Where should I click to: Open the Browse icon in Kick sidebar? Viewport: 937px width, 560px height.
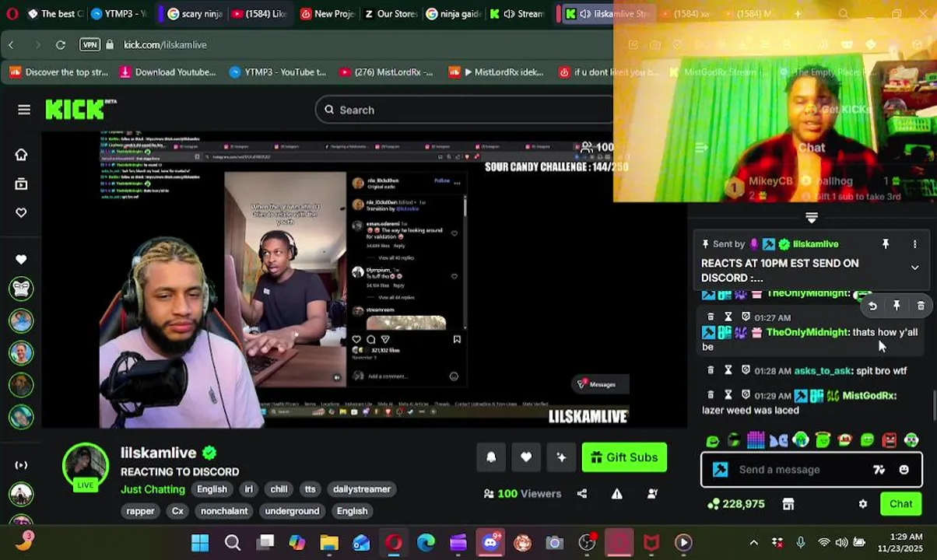click(21, 184)
